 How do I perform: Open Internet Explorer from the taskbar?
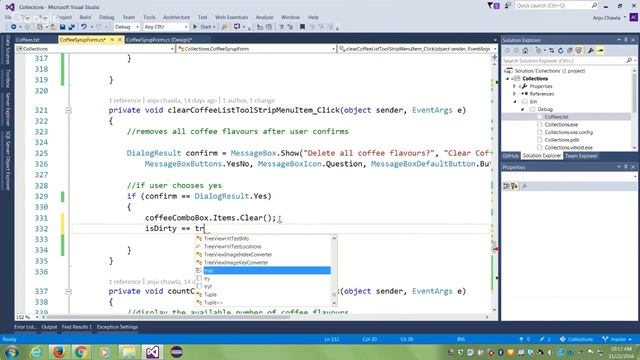[36, 352]
